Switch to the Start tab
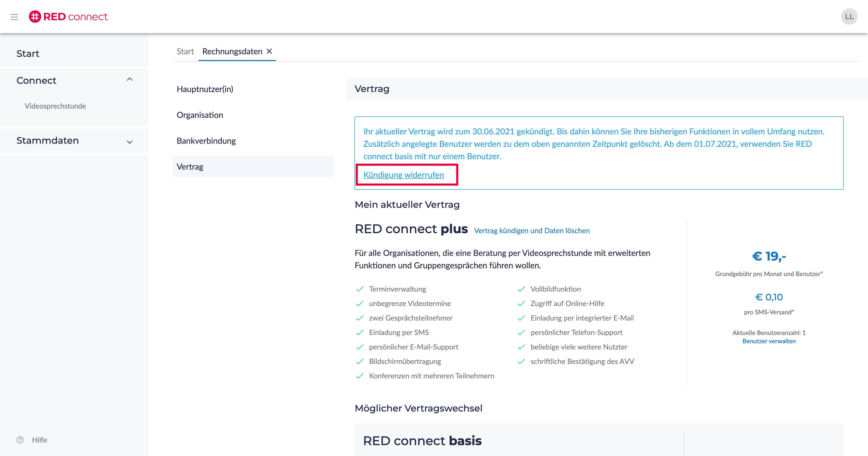The image size is (868, 456). 185,51
